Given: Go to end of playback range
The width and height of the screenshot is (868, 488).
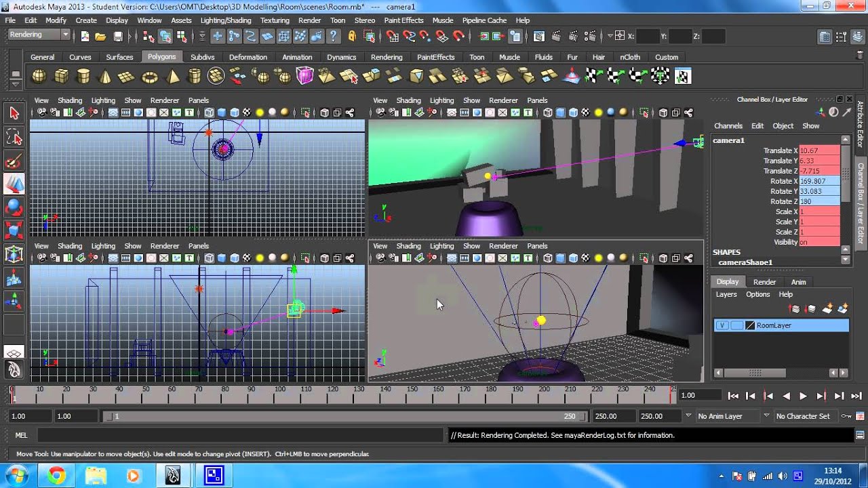Looking at the screenshot, I should pyautogui.click(x=856, y=396).
